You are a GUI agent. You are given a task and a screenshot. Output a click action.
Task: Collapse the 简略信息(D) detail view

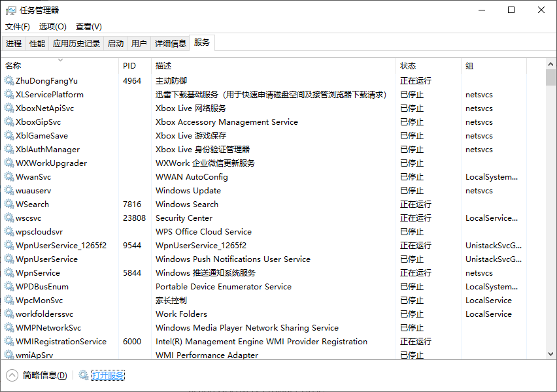coord(11,375)
